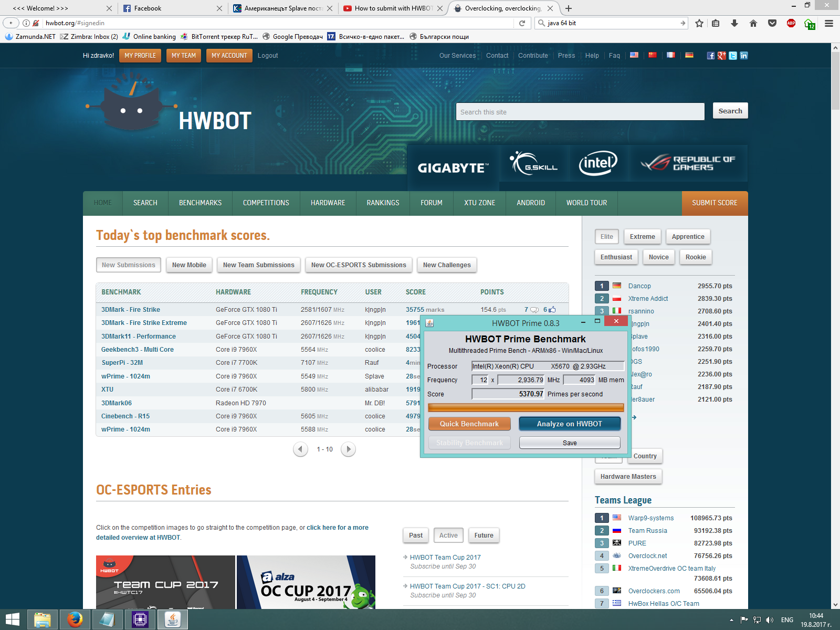This screenshot has width=840, height=630.
Task: Open the volume icon in system tray
Action: pos(770,620)
